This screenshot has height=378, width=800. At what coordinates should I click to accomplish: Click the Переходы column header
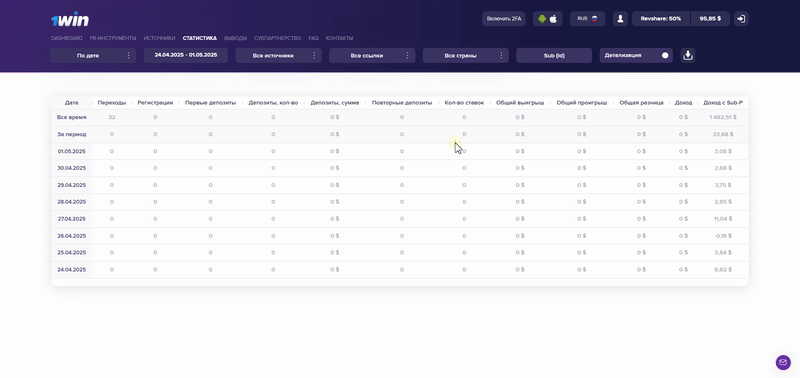point(112,103)
